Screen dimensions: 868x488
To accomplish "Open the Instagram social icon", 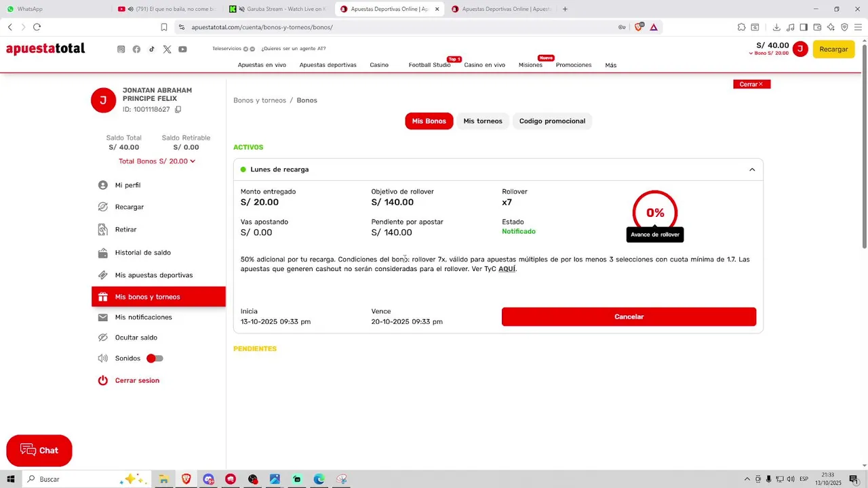I will [x=121, y=49].
